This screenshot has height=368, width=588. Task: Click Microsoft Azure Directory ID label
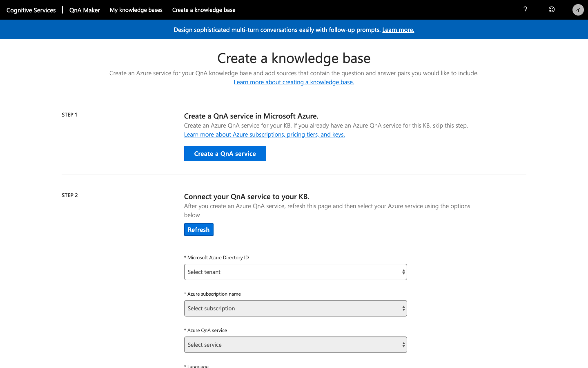[x=216, y=258]
